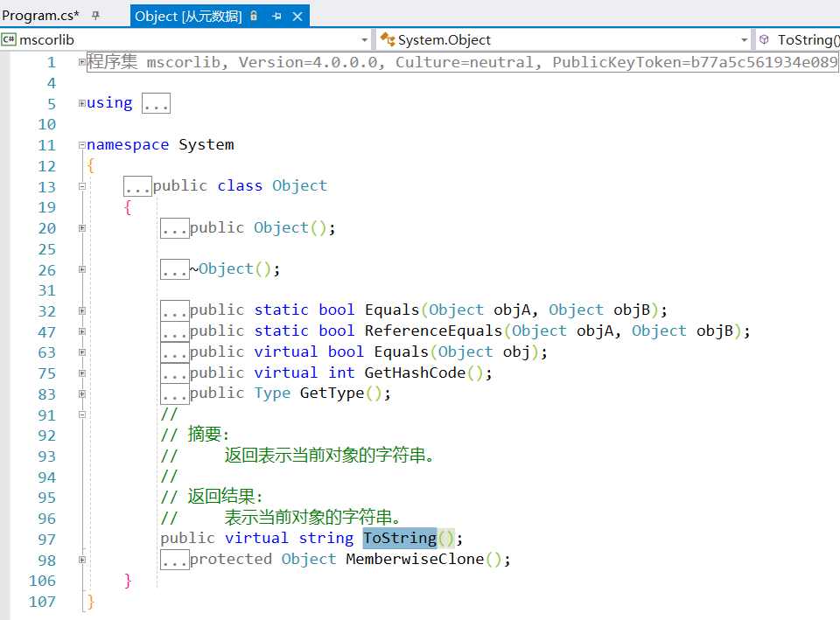The height and width of the screenshot is (620, 840).
Task: Click the '...' box before public class Object
Action: point(137,186)
